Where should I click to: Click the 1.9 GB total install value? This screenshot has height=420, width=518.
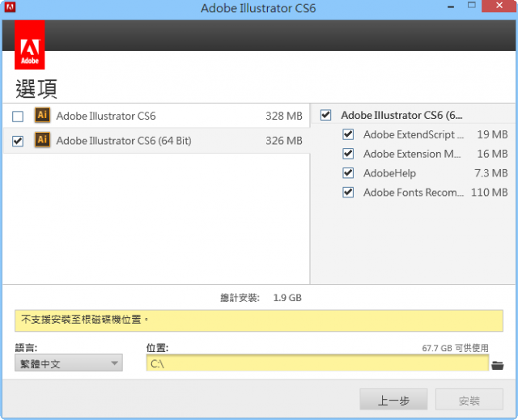pyautogui.click(x=287, y=298)
